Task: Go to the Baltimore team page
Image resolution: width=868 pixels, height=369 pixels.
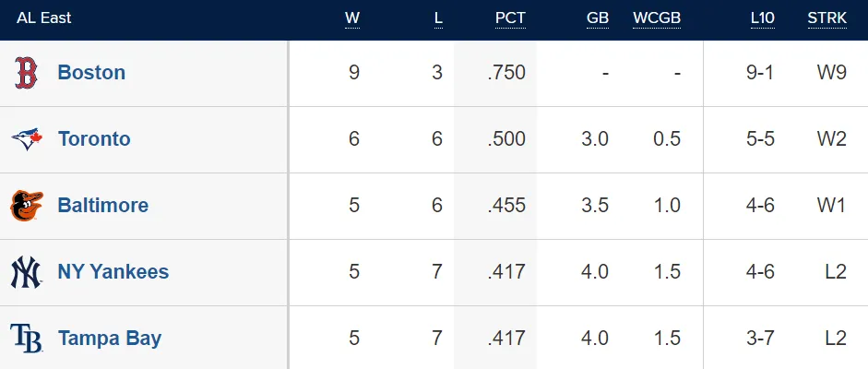Action: (102, 206)
